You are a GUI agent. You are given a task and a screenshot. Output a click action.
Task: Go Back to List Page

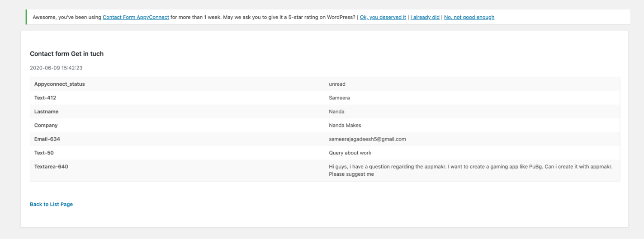click(x=51, y=204)
